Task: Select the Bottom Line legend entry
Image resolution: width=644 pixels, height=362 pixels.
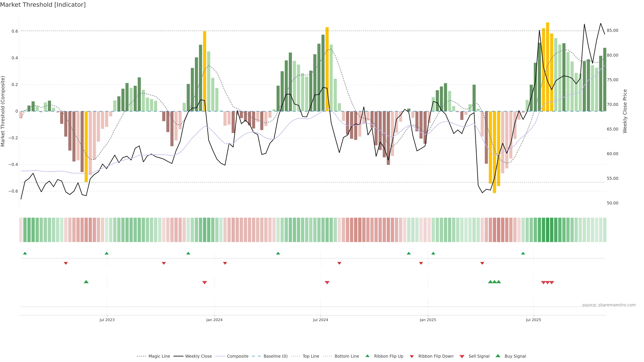Action: coord(346,356)
